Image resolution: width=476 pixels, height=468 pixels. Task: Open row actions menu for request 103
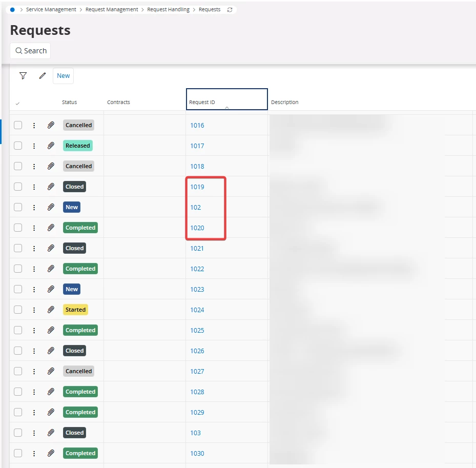[34, 433]
